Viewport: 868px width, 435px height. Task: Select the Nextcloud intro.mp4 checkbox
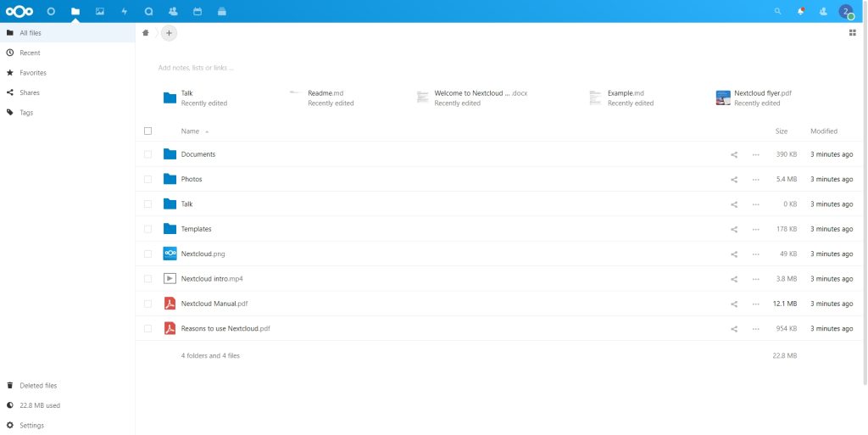click(147, 279)
